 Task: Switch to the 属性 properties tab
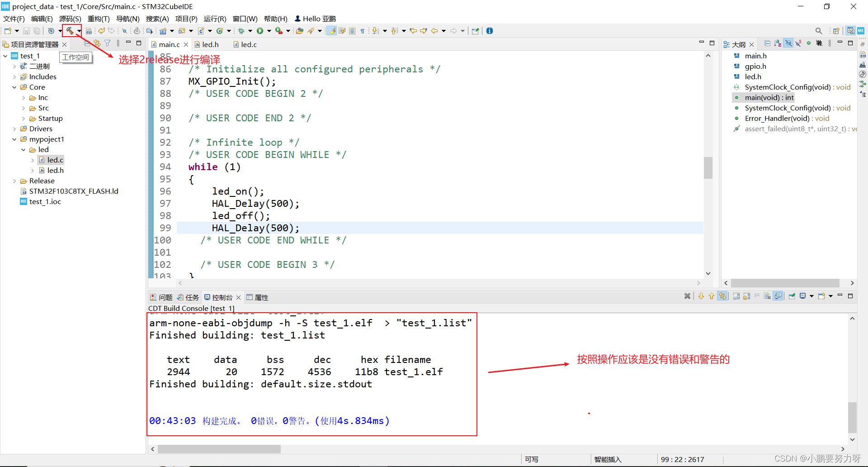coord(257,297)
